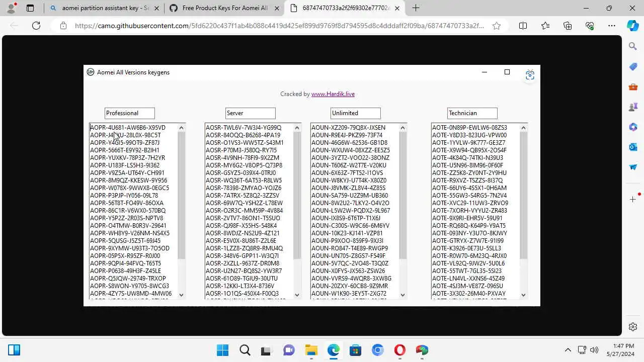Open Microsoft Store from taskbar
Image resolution: width=644 pixels, height=362 pixels.
tap(356, 350)
